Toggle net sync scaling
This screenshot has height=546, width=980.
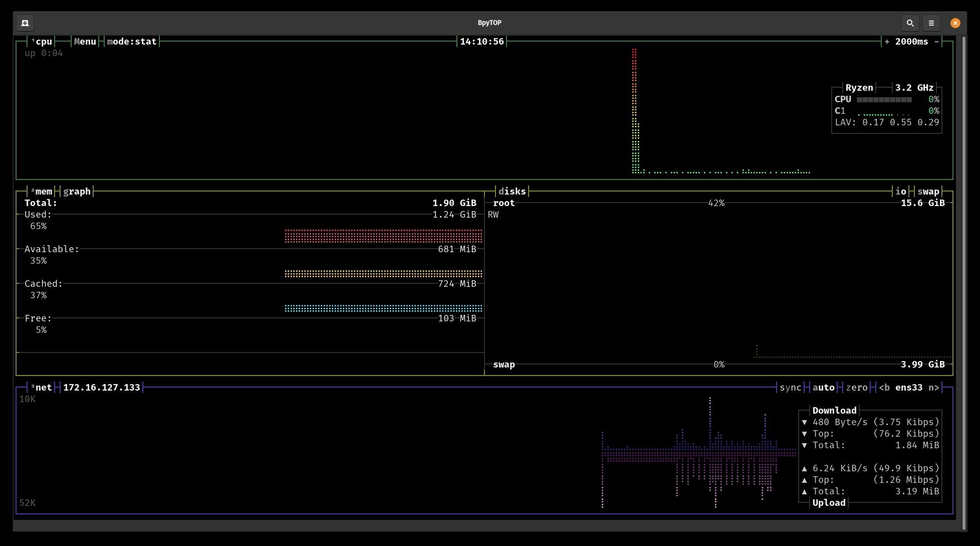[791, 388]
